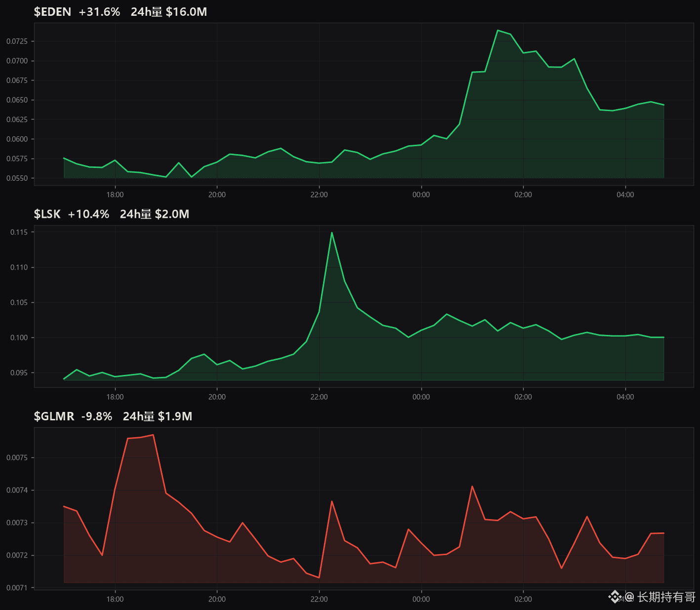This screenshot has height=610, width=700.
Task: Click the EDEN price peak above 0.0725
Action: click(498, 31)
